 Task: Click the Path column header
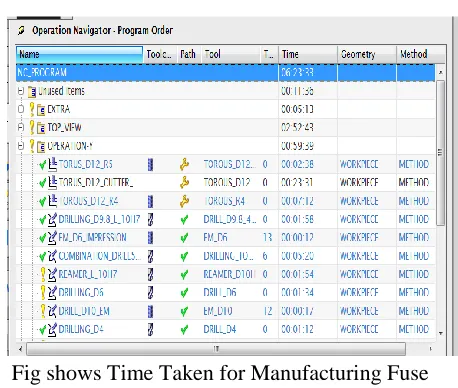pyautogui.click(x=189, y=54)
